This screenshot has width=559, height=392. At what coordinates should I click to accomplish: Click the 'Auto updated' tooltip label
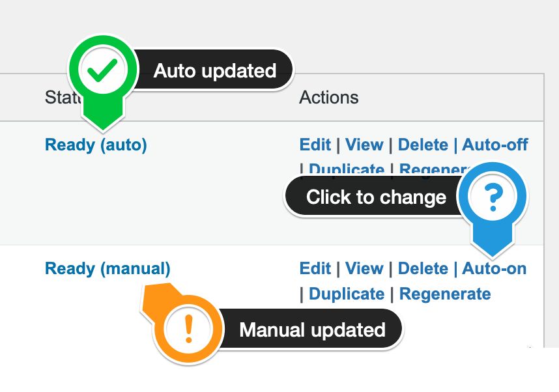click(x=215, y=70)
